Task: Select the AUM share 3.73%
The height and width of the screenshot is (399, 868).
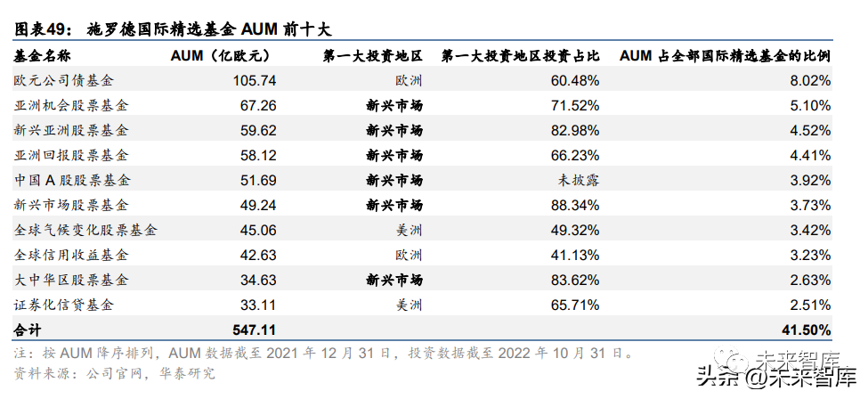Action: click(x=810, y=206)
